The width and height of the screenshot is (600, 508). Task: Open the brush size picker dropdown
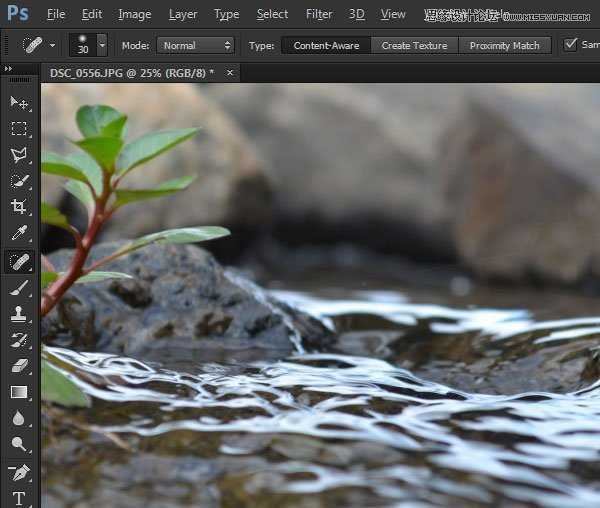tap(102, 46)
